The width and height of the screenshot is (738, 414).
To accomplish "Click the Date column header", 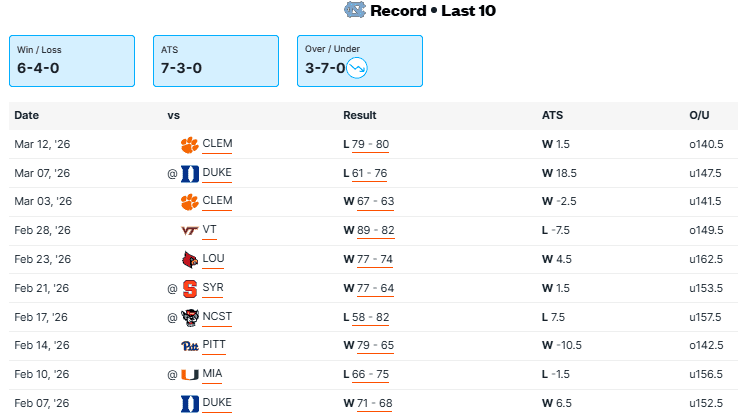I will 26,115.
